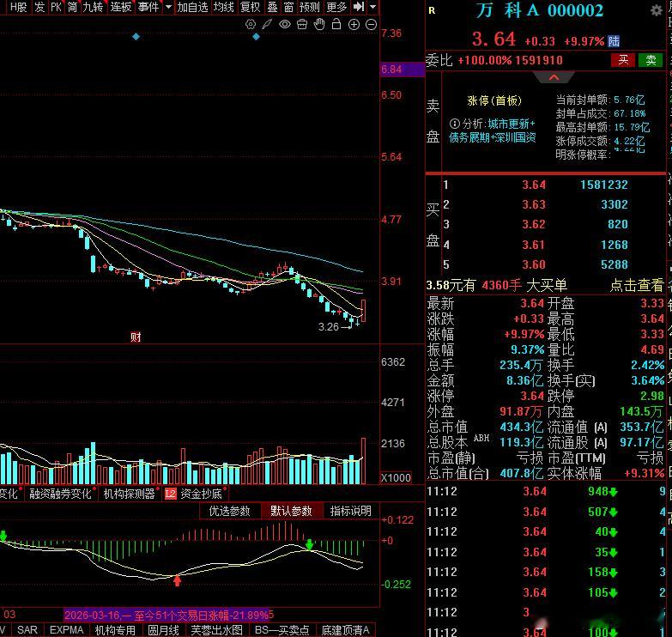Screen dimensions: 672x637
Task: Click the green 卖 sell button
Action: [x=651, y=60]
